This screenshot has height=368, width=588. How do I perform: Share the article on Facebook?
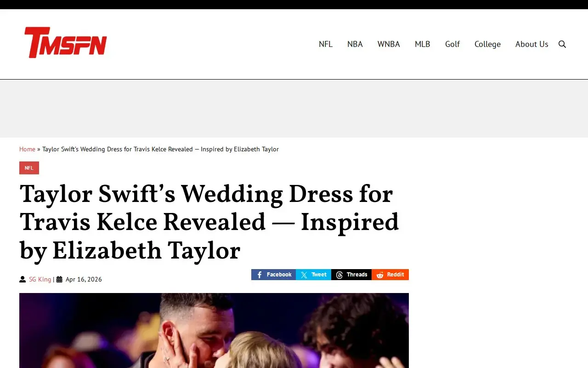point(274,275)
